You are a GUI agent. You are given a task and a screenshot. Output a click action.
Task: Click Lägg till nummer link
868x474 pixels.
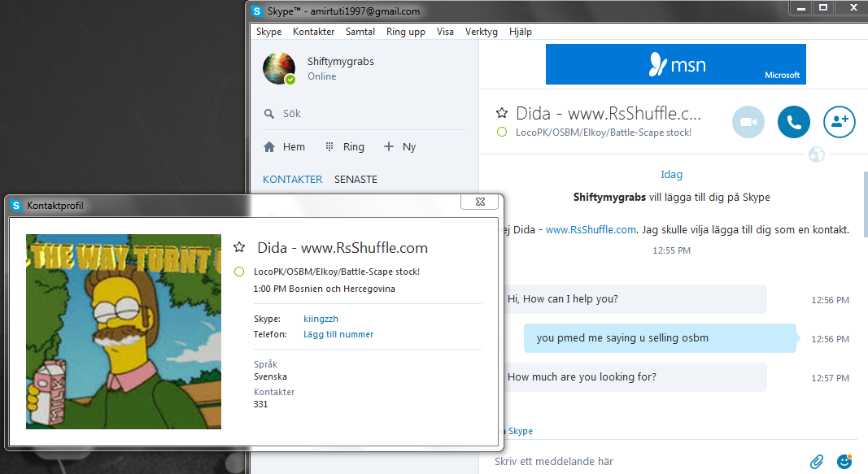(338, 334)
